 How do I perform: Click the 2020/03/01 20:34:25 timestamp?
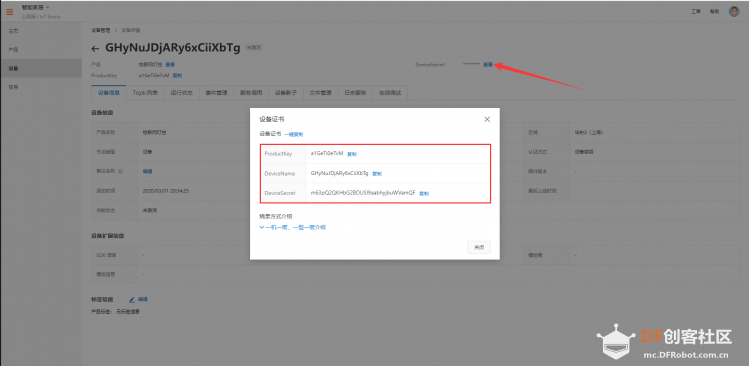click(166, 191)
